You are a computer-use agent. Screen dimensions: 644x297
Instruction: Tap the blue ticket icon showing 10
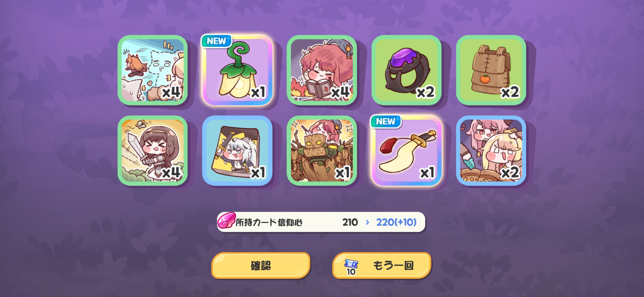pyautogui.click(x=351, y=267)
